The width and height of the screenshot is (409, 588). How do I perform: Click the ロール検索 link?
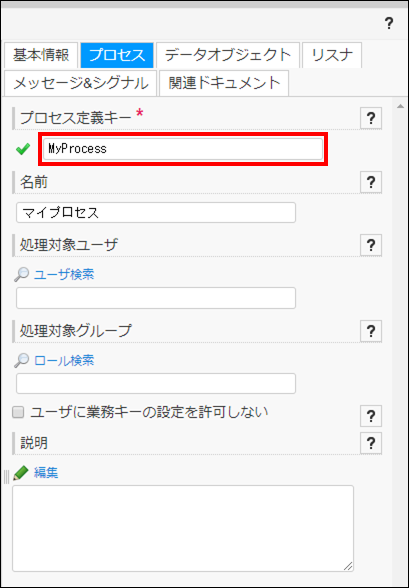64,361
